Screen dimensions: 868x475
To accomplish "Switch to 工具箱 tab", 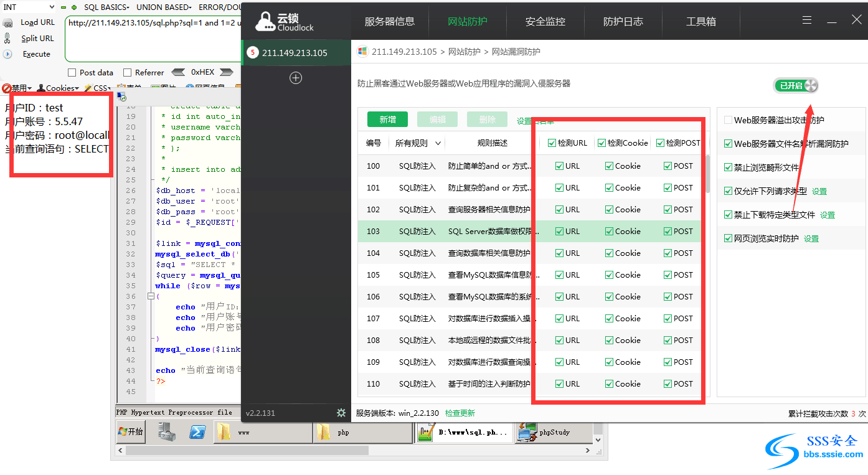I will pyautogui.click(x=701, y=21).
